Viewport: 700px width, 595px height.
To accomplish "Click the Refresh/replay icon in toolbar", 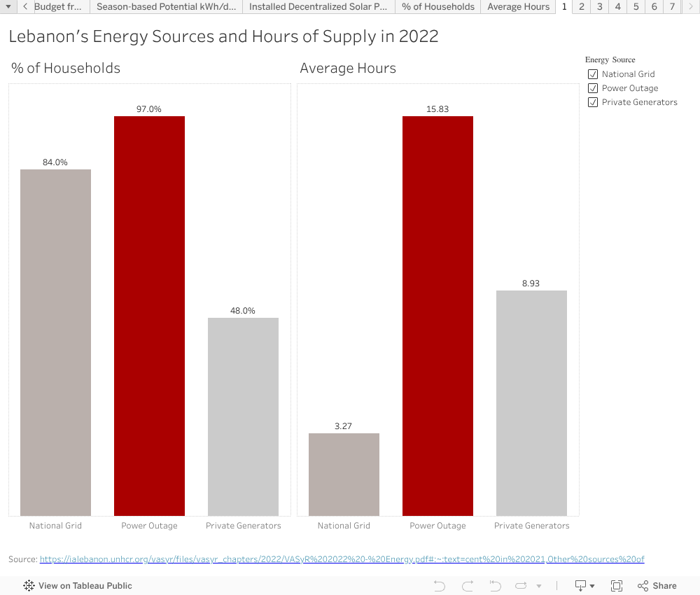I will [521, 586].
